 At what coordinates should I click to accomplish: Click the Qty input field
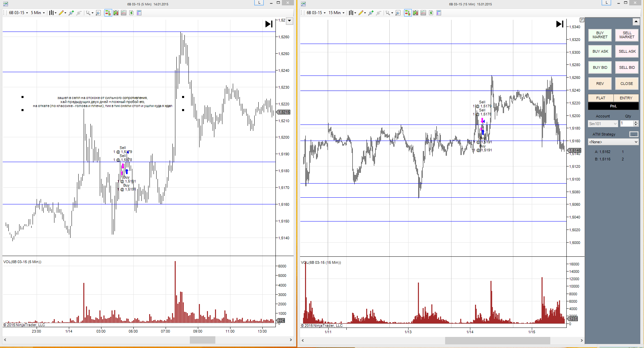tap(627, 123)
